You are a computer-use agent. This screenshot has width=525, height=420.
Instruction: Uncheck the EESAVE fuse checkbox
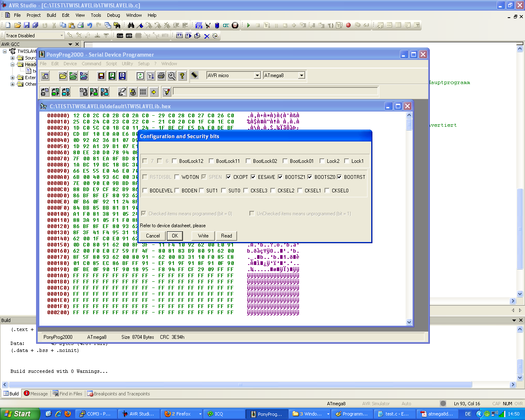253,177
